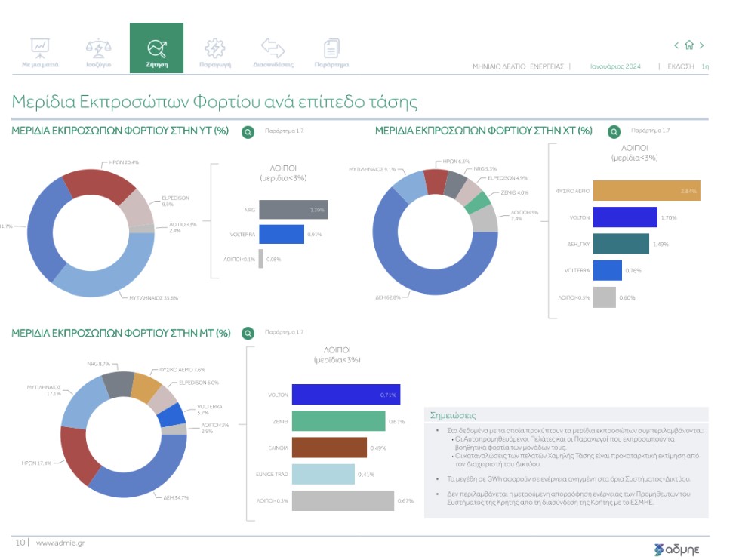Click the ΑΔΜΗΕ logo in the footer

(x=677, y=547)
